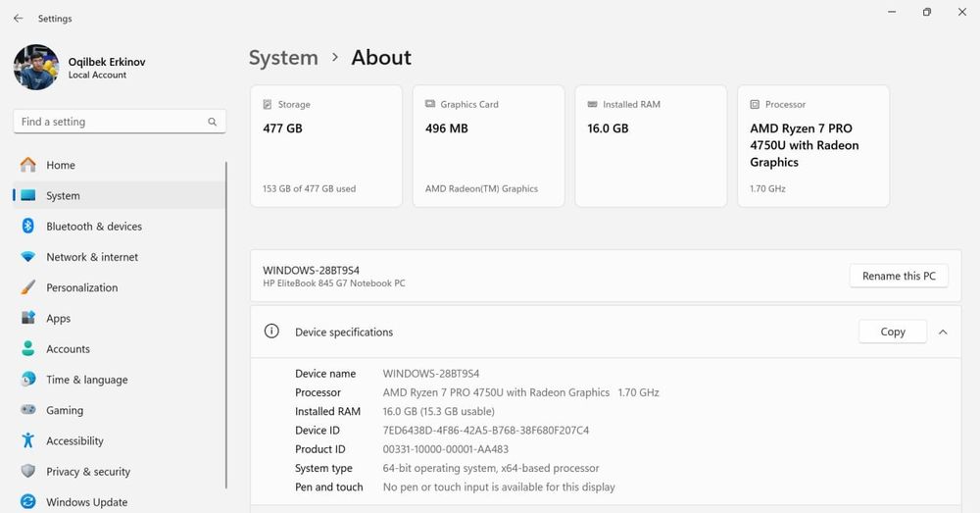Click the Windows Update sync icon
980x513 pixels.
point(28,501)
